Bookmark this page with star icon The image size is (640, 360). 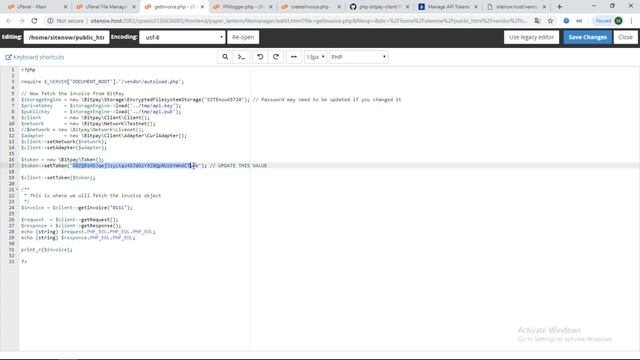(x=550, y=21)
